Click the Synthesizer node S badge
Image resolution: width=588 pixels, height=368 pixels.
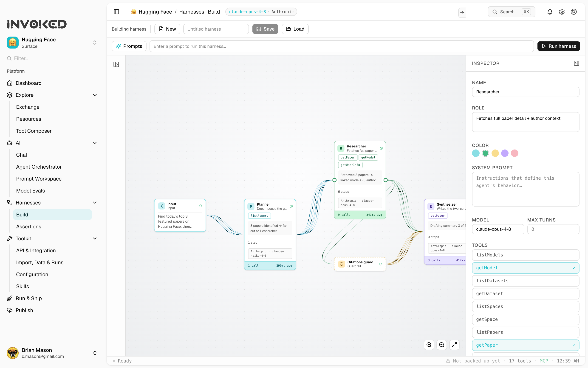coord(431,206)
